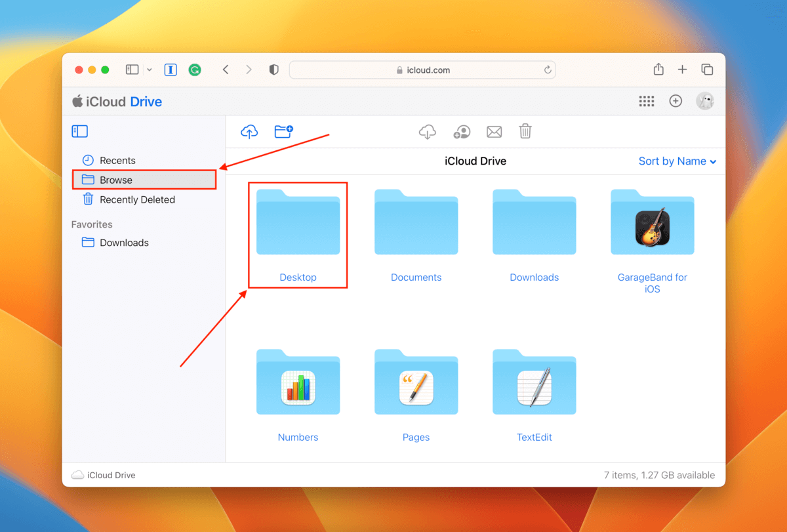Open Safari sidebar options chevron
The image size is (787, 532).
pos(150,70)
